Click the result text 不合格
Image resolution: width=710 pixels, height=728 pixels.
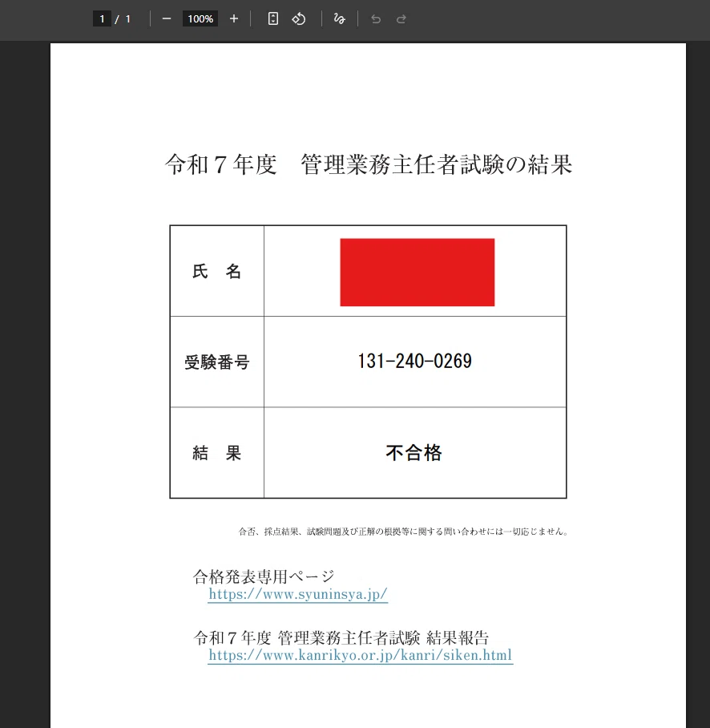point(414,453)
